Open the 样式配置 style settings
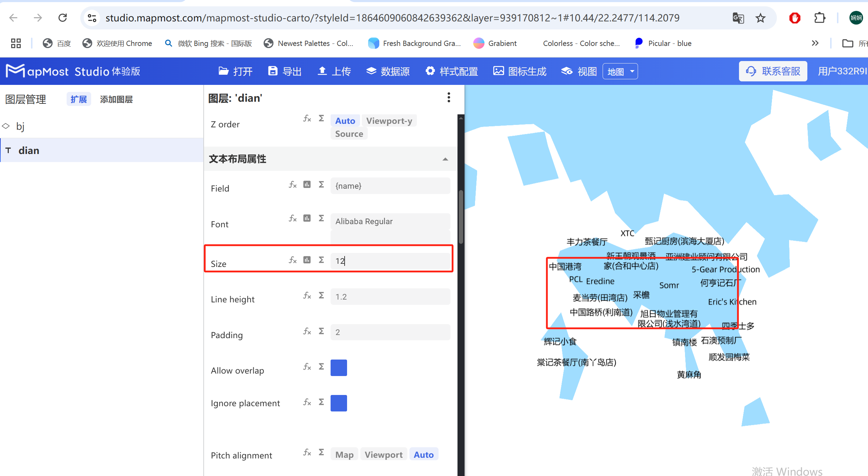 (x=430, y=71)
